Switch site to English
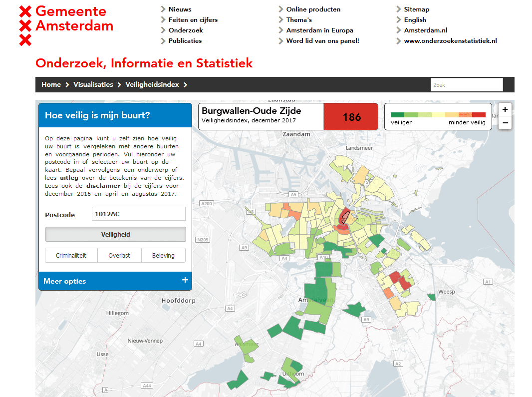532x397 pixels. coord(415,20)
